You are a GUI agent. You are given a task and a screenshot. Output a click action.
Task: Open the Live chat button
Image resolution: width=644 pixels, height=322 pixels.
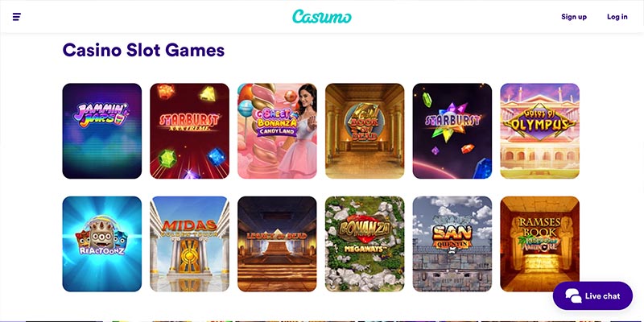click(592, 295)
